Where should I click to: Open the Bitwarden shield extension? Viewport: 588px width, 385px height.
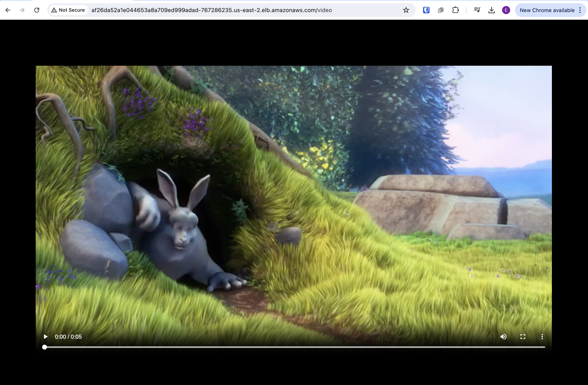pos(426,10)
